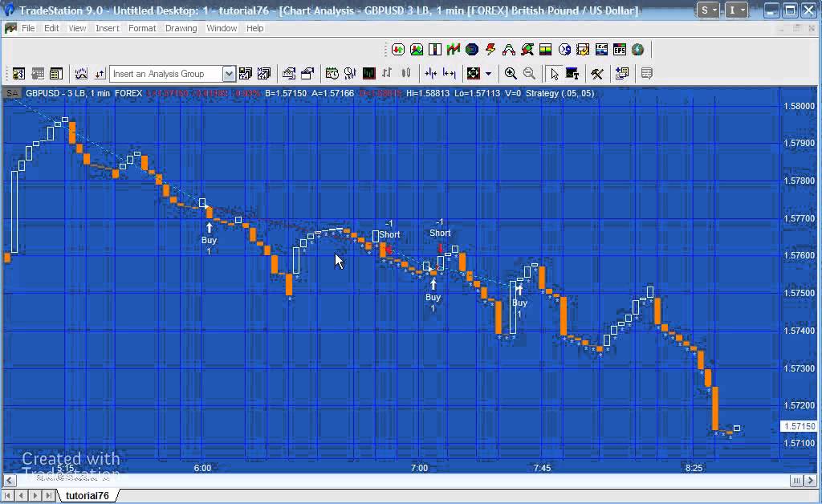
Task: Open the Format menu
Action: pyautogui.click(x=142, y=28)
